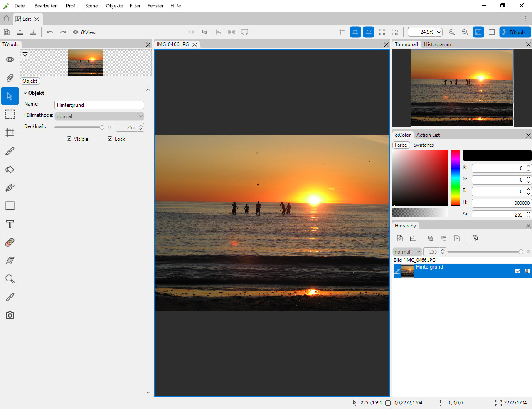This screenshot has height=409, width=532.
Task: Click the Name input field containing Hintergrund
Action: 99,105
